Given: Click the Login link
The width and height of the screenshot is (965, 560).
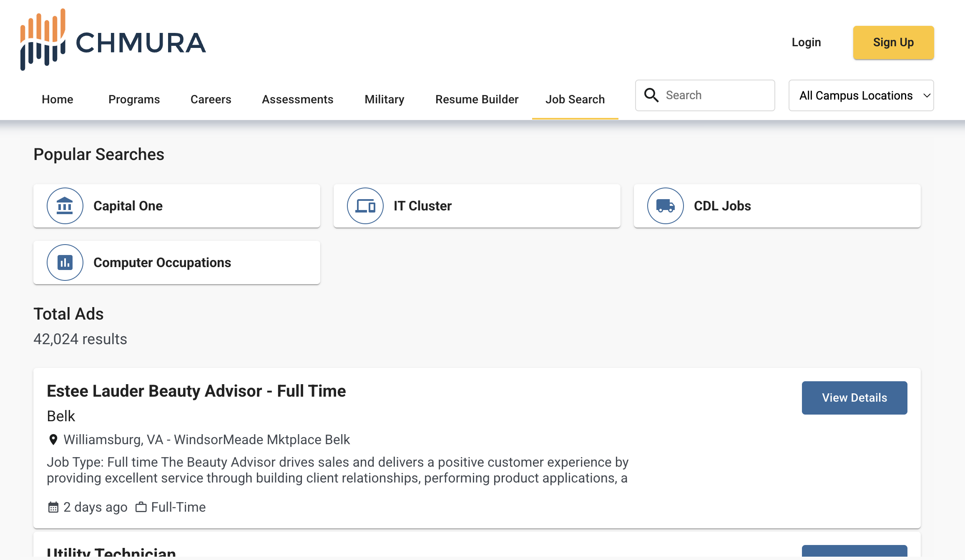Looking at the screenshot, I should click(806, 42).
